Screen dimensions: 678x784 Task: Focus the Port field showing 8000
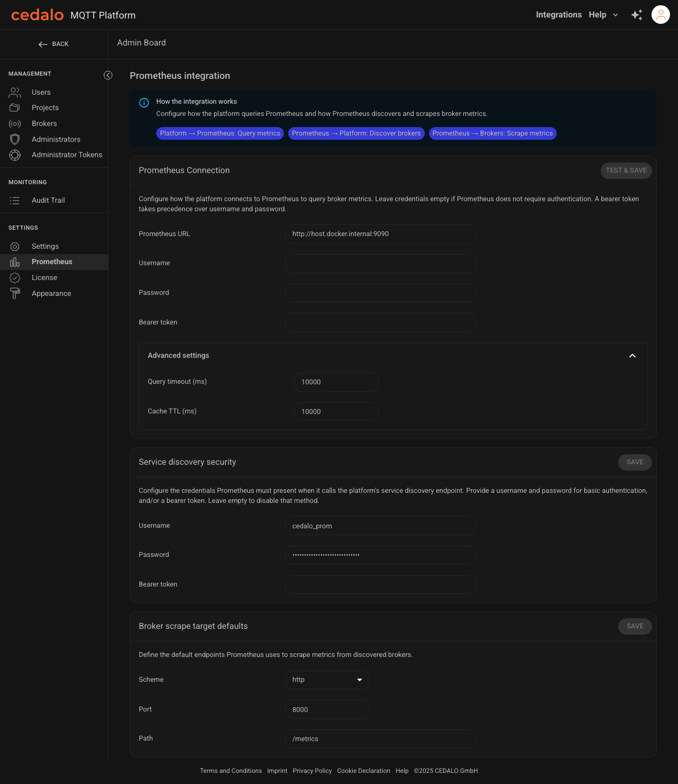pos(327,709)
